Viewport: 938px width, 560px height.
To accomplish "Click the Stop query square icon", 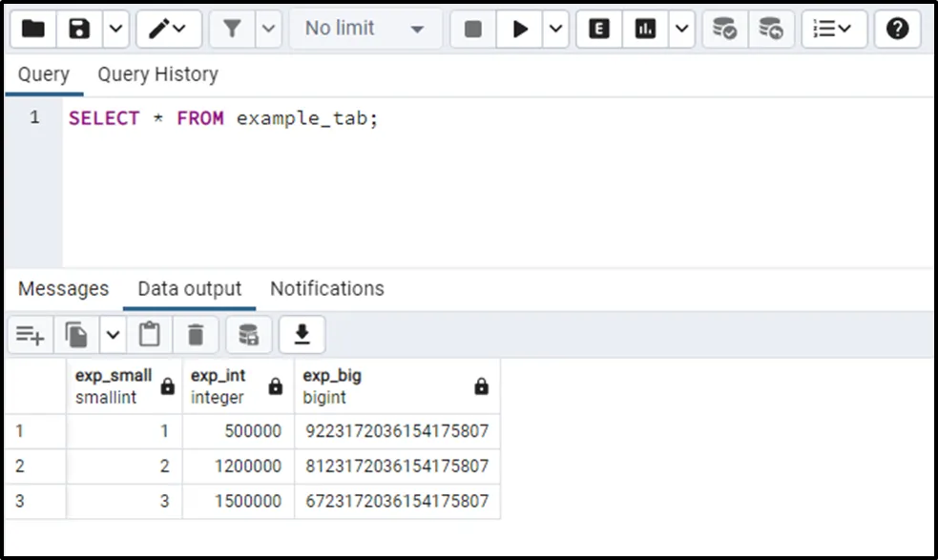I will tap(473, 29).
